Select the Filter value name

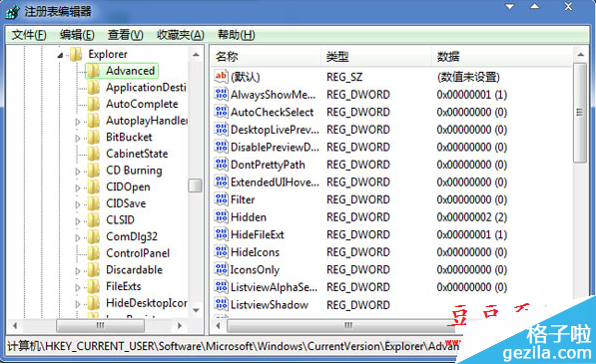coord(243,199)
